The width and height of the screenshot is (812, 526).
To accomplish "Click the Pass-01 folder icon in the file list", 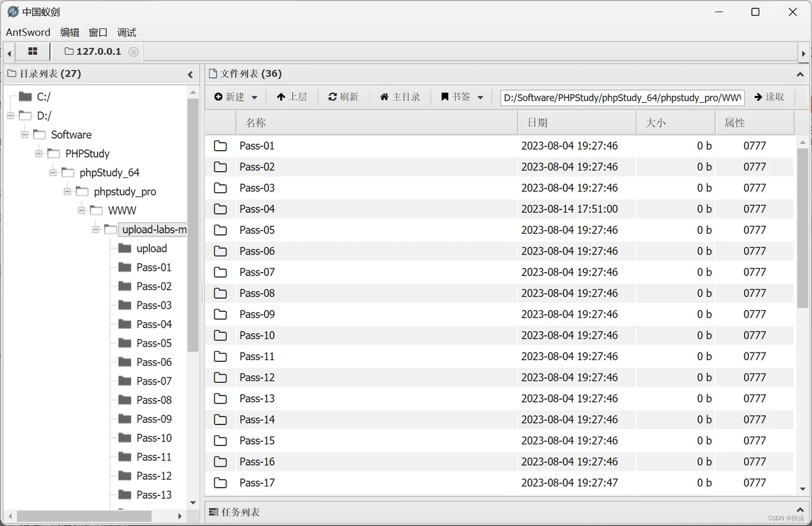I will [220, 146].
